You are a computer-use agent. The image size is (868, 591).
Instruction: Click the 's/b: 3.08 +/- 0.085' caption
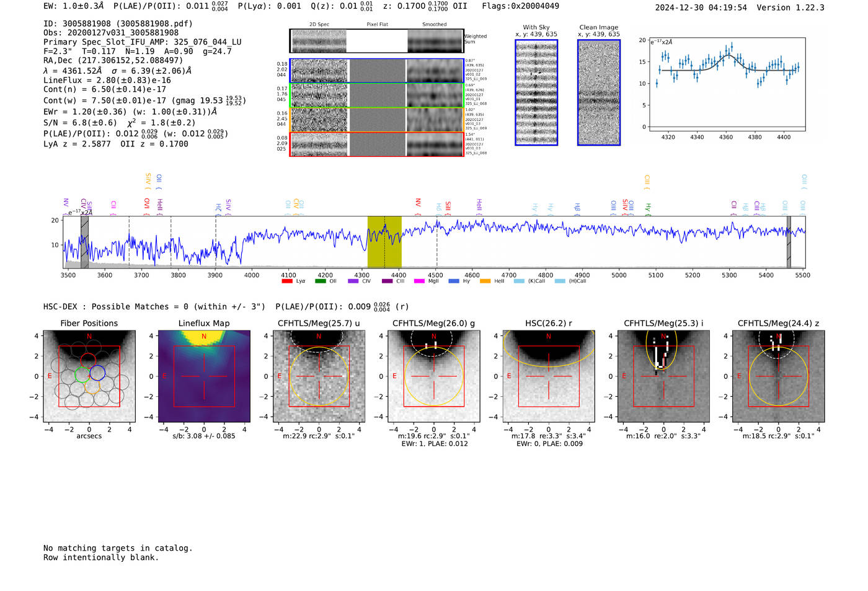204,436
